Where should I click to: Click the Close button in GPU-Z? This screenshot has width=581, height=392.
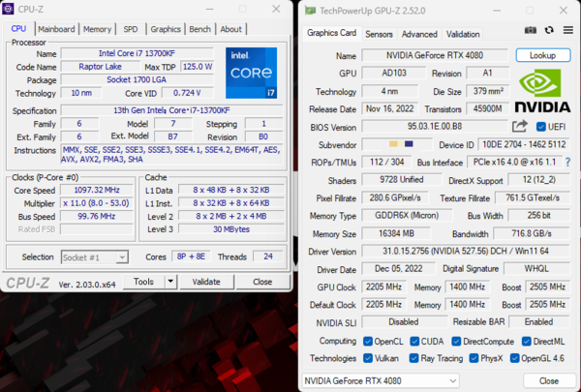pos(549,381)
